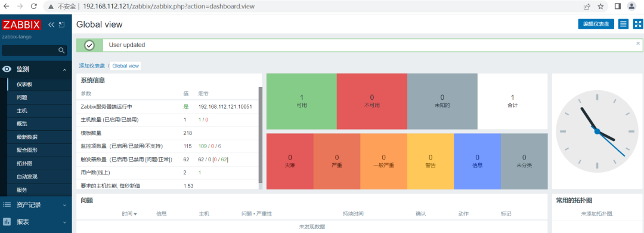Sort problems by 时间 column header

pyautogui.click(x=129, y=214)
